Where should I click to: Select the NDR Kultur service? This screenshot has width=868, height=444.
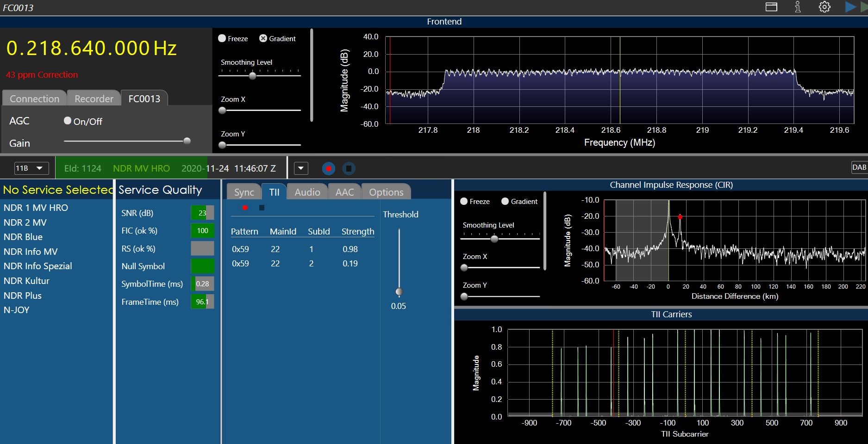26,281
